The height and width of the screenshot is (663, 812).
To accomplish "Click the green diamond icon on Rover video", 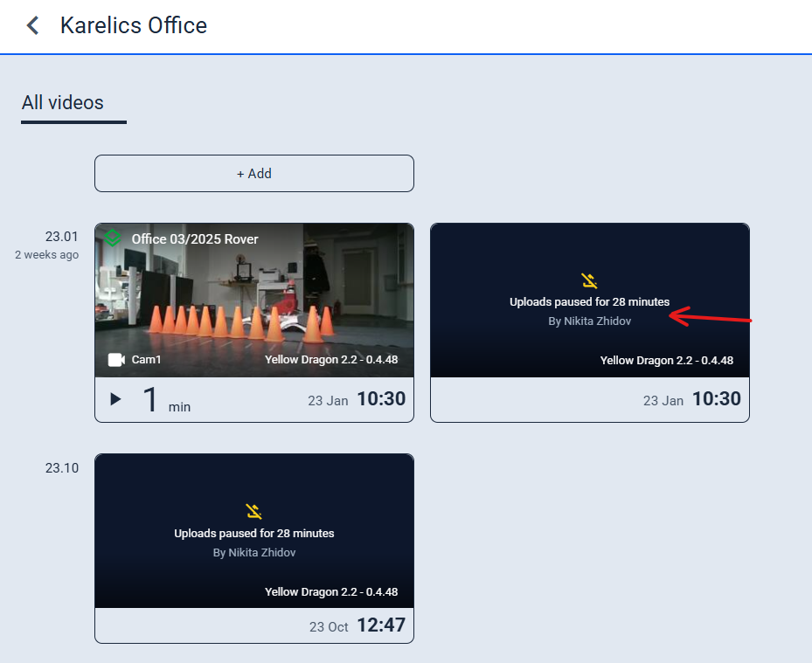I will click(112, 238).
